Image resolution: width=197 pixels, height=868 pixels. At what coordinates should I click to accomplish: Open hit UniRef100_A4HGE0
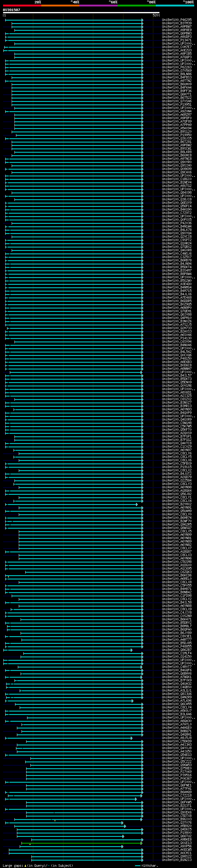tap(177, 728)
